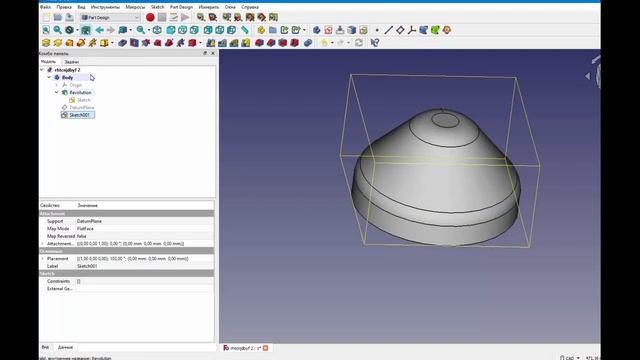Click the Fillet tool icon
The image size is (640, 360).
260,42
